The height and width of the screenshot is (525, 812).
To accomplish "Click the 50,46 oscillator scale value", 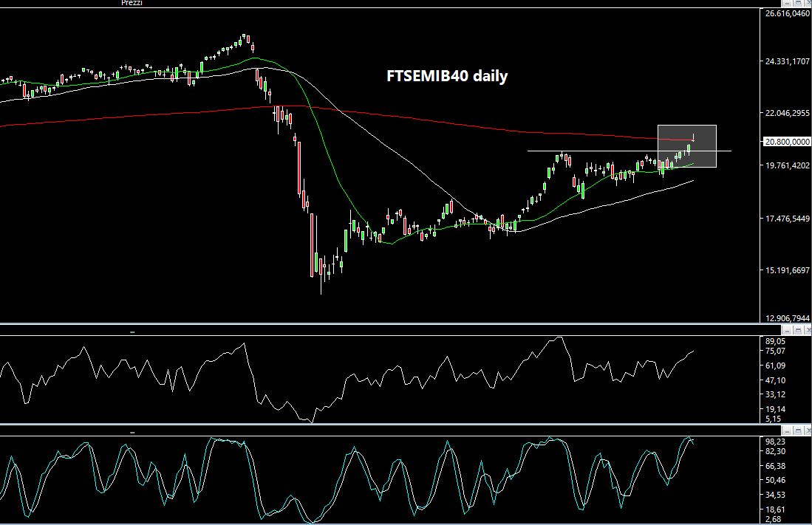I will pyautogui.click(x=775, y=481).
